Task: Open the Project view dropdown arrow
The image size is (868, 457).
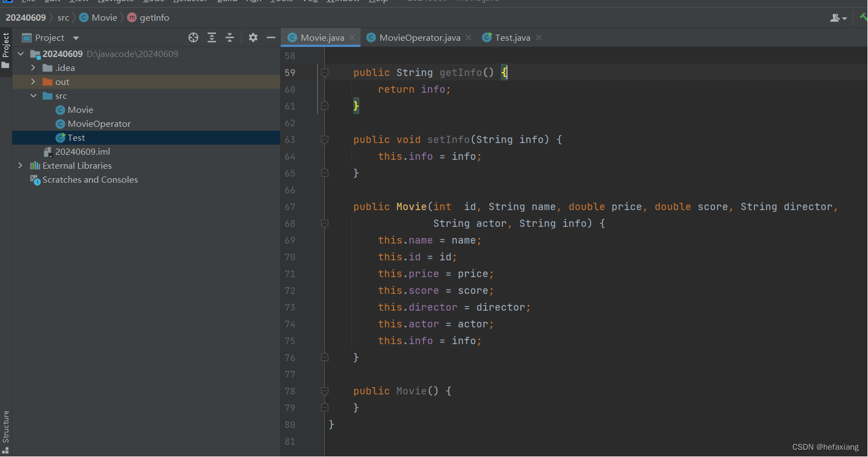Action: pyautogui.click(x=76, y=38)
